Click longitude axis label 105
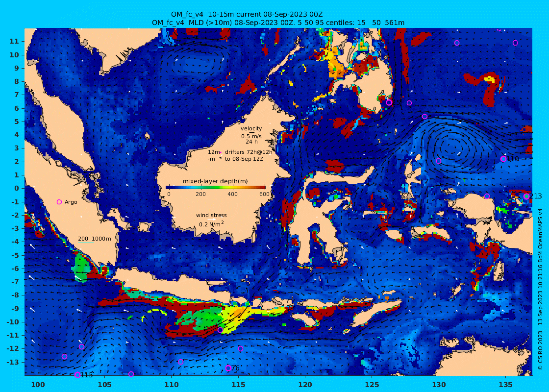549x392 pixels. tap(105, 385)
